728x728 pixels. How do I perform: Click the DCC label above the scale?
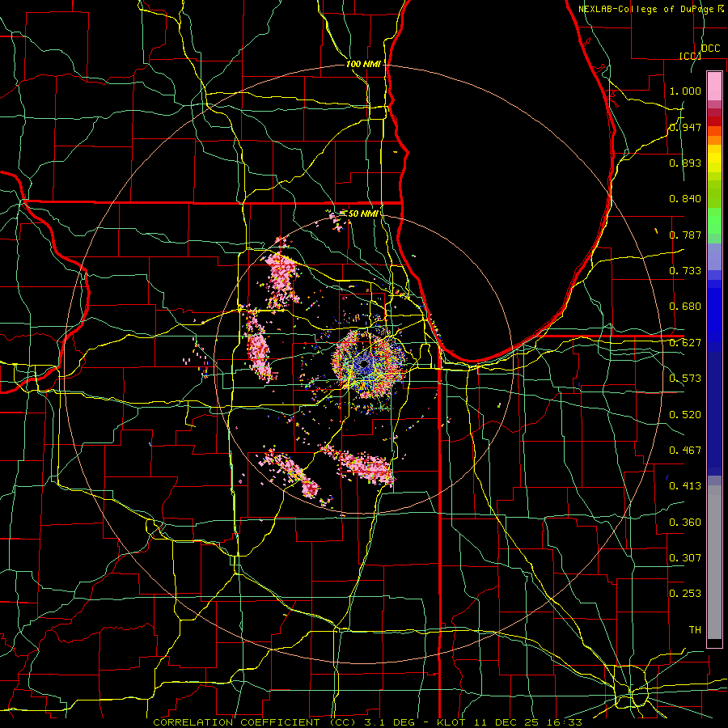coord(711,49)
